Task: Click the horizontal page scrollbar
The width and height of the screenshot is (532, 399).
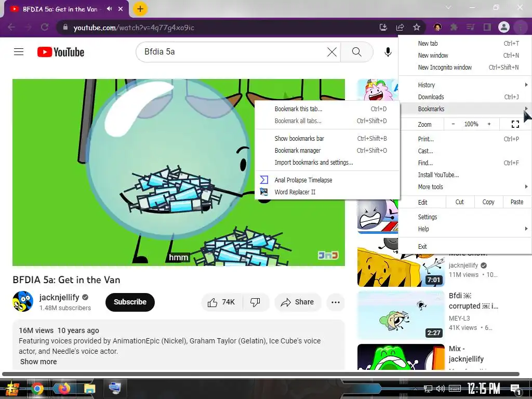Action: click(261, 374)
